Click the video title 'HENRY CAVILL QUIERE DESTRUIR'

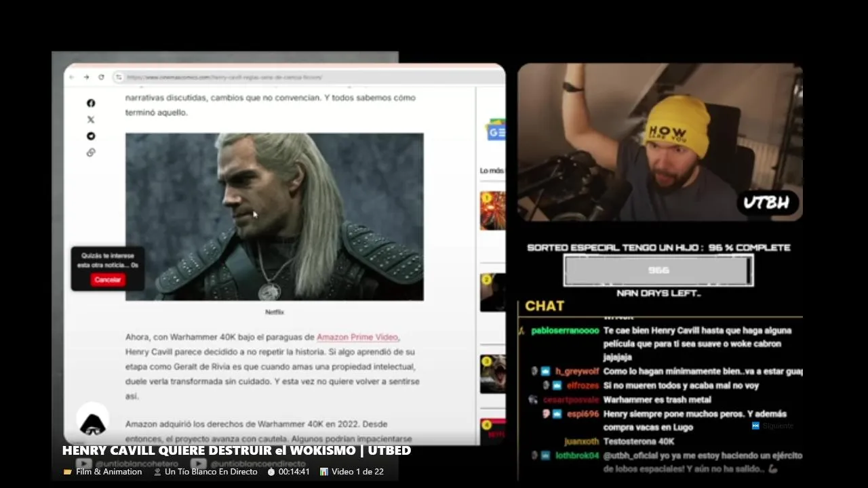(237, 451)
